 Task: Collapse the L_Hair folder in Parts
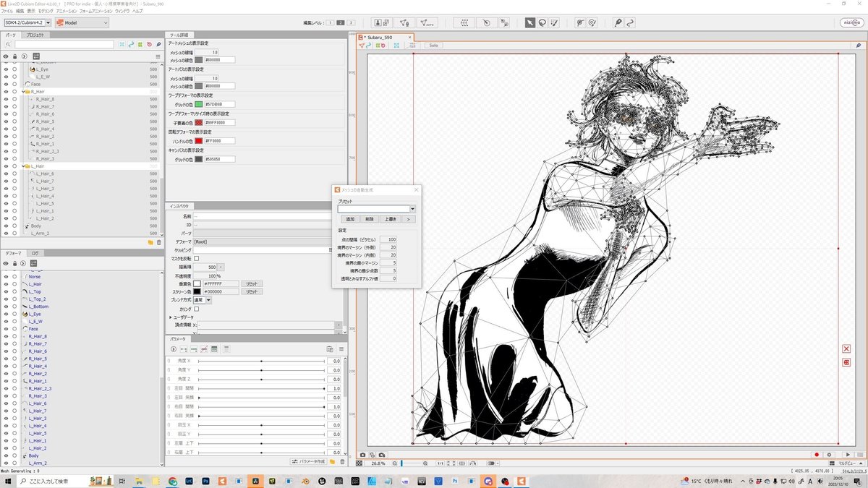click(x=22, y=166)
